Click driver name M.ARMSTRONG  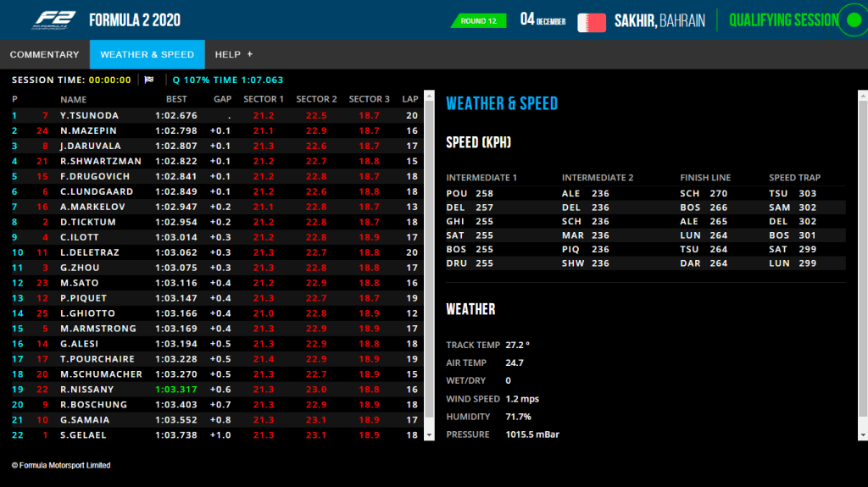coord(98,328)
